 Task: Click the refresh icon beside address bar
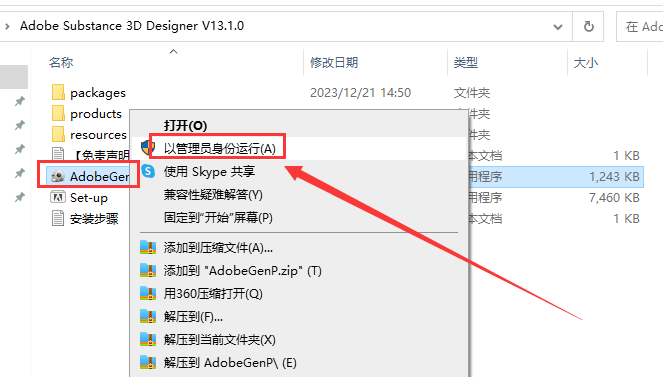click(x=589, y=27)
